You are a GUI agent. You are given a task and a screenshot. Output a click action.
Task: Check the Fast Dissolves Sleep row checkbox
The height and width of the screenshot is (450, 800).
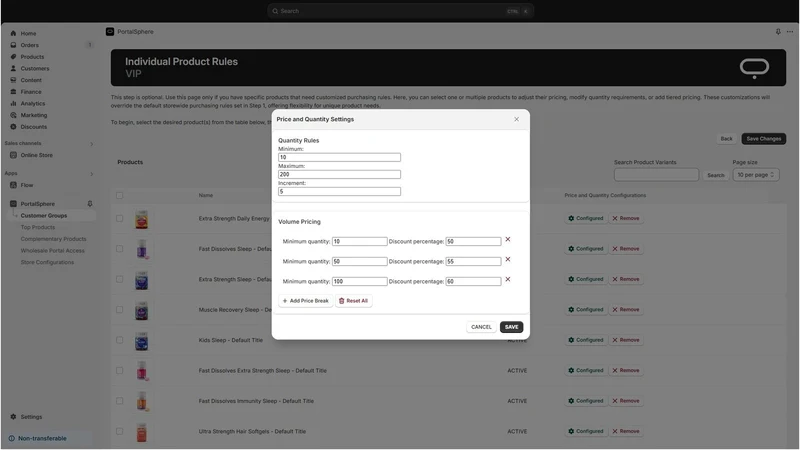coord(119,249)
